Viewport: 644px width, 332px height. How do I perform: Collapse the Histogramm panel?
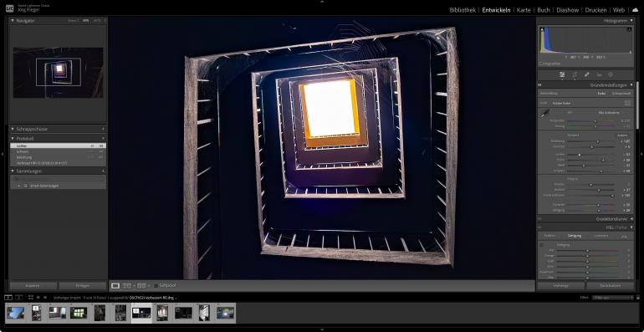tap(631, 20)
